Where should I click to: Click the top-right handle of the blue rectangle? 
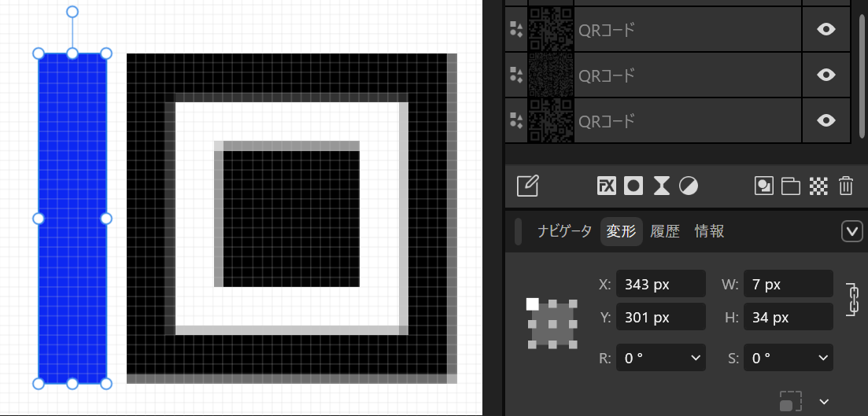(x=106, y=53)
